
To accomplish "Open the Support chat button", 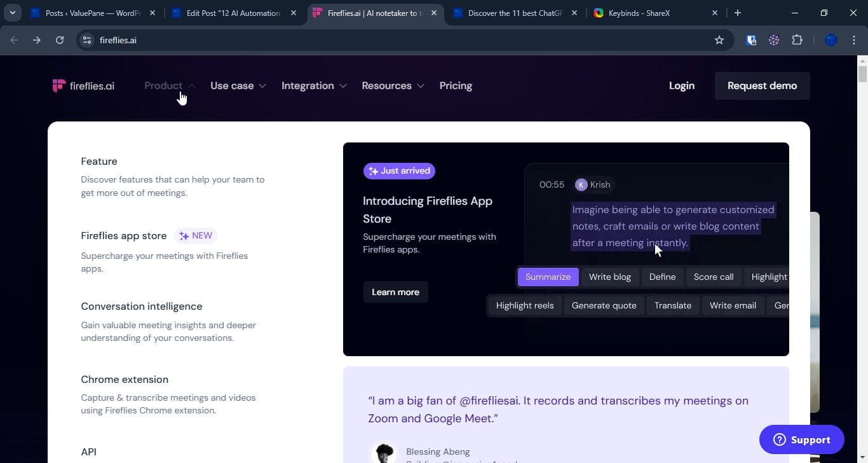I will point(802,439).
